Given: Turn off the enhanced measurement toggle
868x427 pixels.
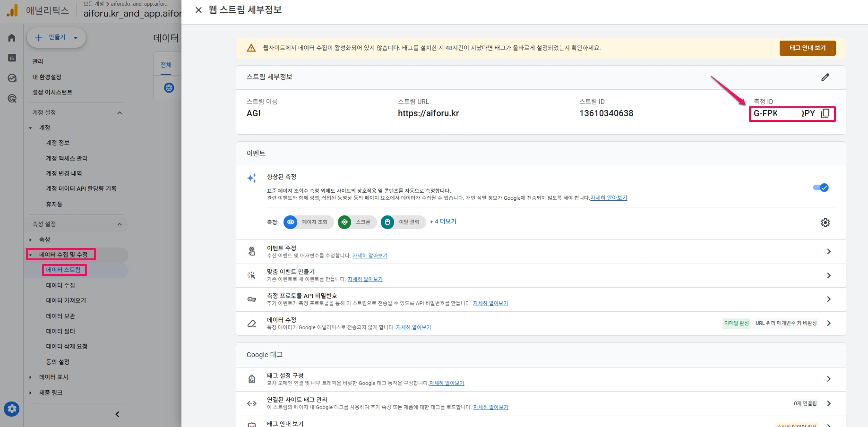Looking at the screenshot, I should (821, 188).
